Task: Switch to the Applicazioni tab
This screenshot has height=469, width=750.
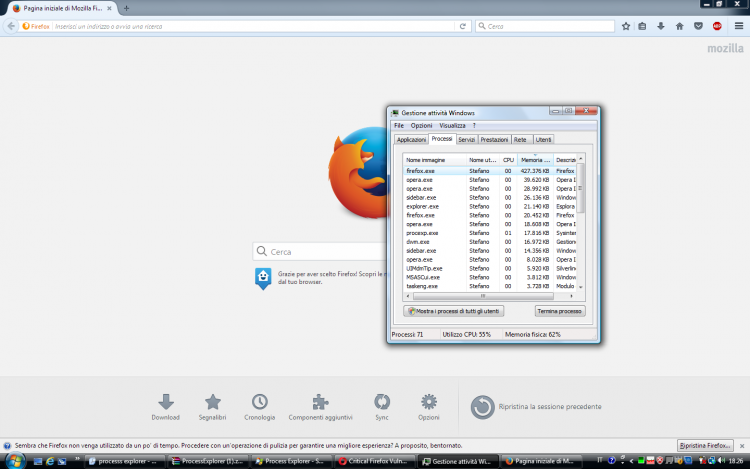Action: click(x=411, y=140)
